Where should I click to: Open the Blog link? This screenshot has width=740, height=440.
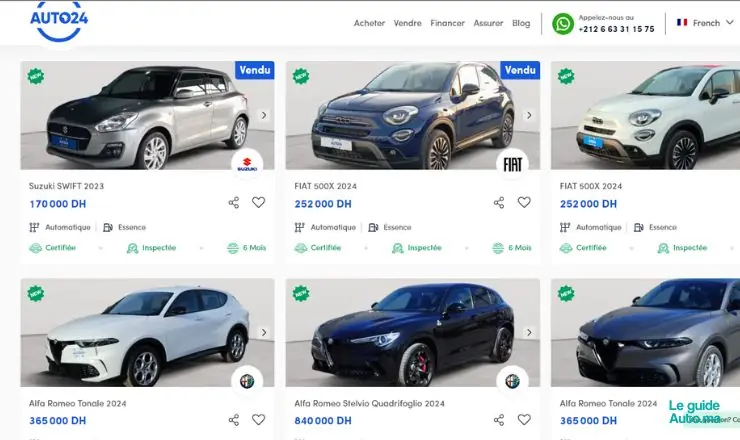(521, 23)
